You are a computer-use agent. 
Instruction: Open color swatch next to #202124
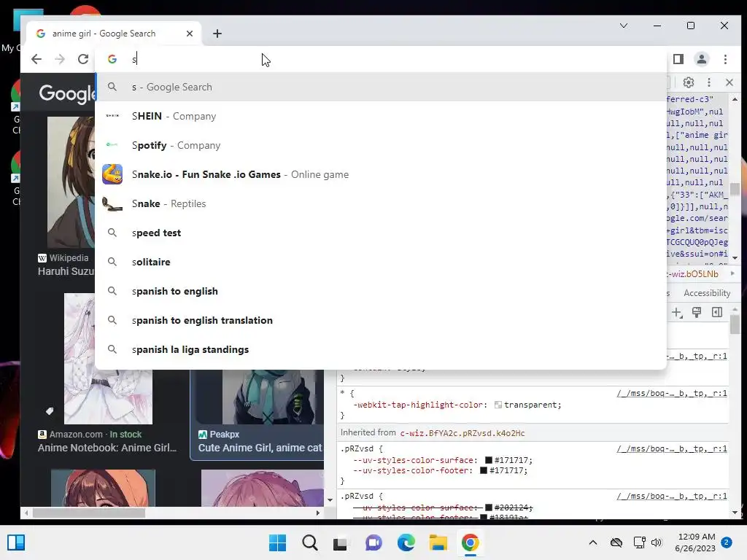[x=488, y=507]
